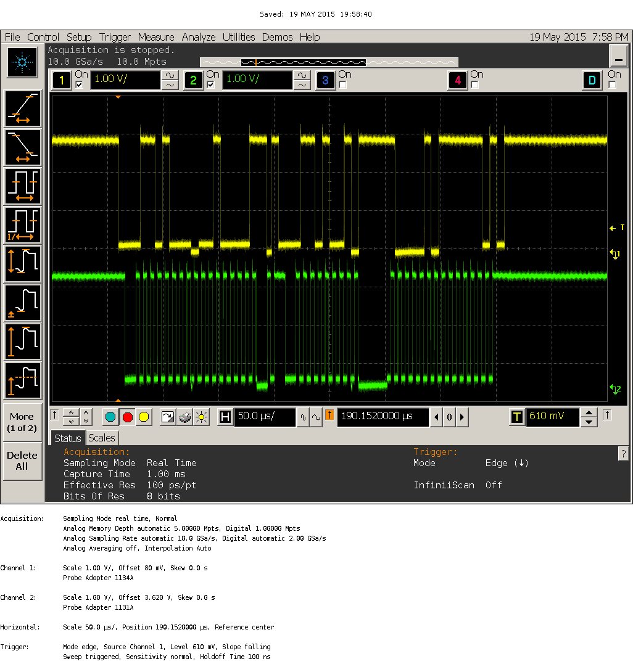Open the Demos menu
The width and height of the screenshot is (633, 672).
[x=278, y=37]
